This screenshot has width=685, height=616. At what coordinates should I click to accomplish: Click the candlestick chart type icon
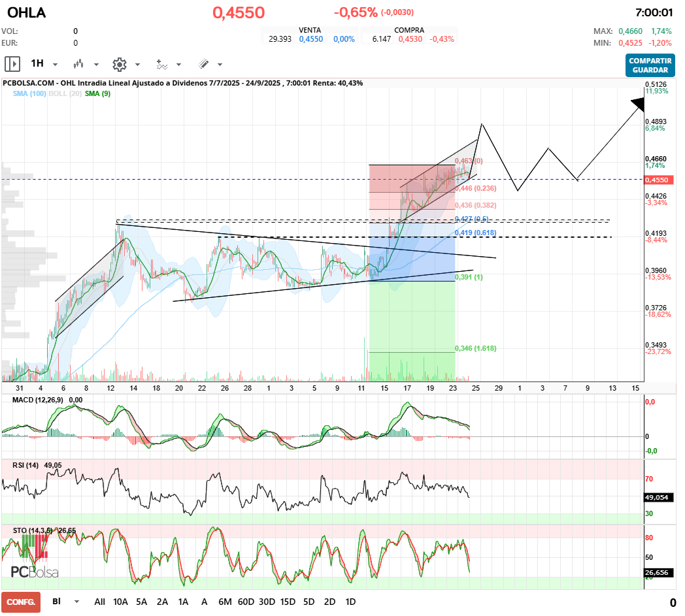click(78, 64)
